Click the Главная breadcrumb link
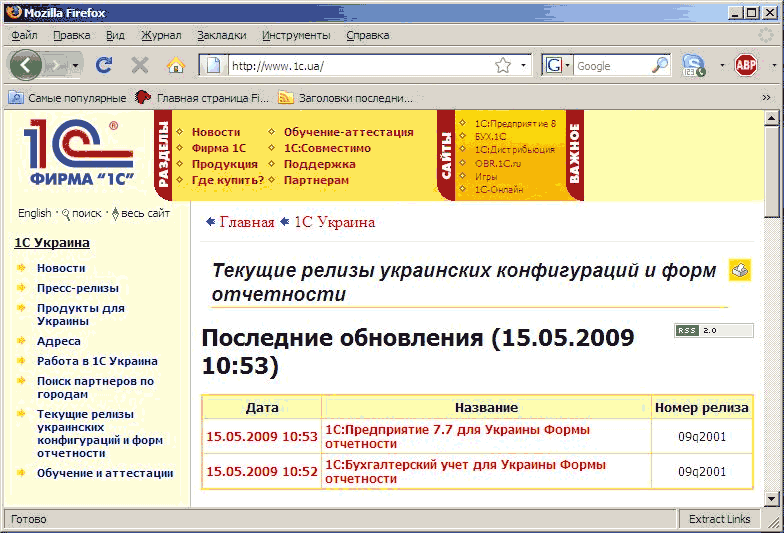Image resolution: width=784 pixels, height=533 pixels. (x=247, y=222)
